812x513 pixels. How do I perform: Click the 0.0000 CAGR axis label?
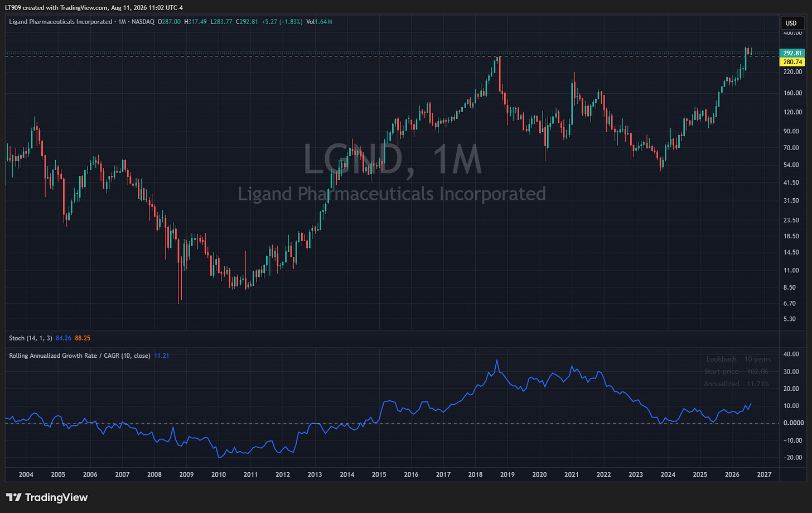(793, 423)
